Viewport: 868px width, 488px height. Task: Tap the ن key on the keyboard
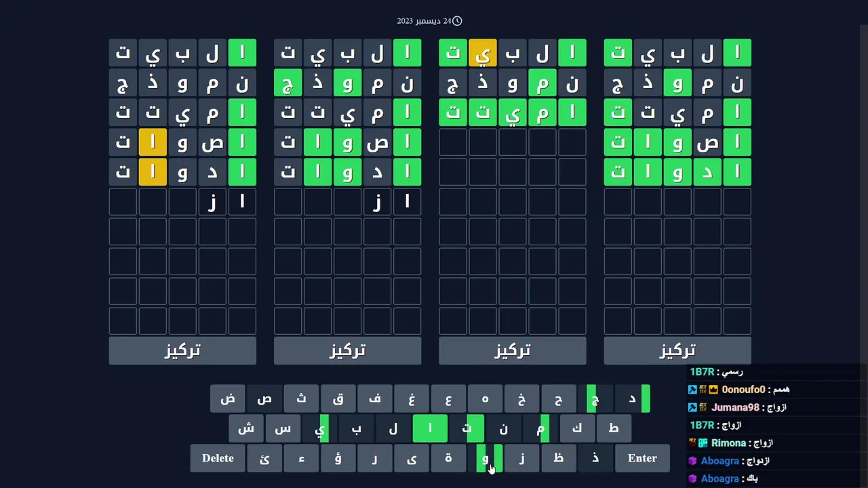point(503,428)
